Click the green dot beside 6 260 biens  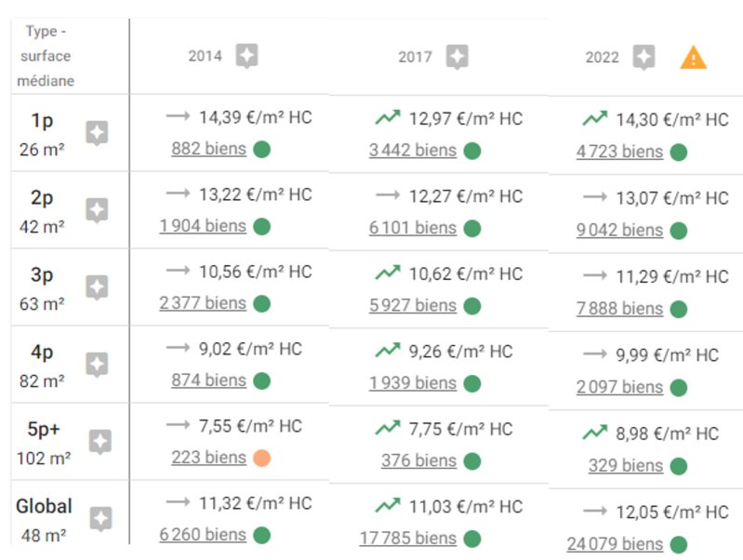(261, 535)
